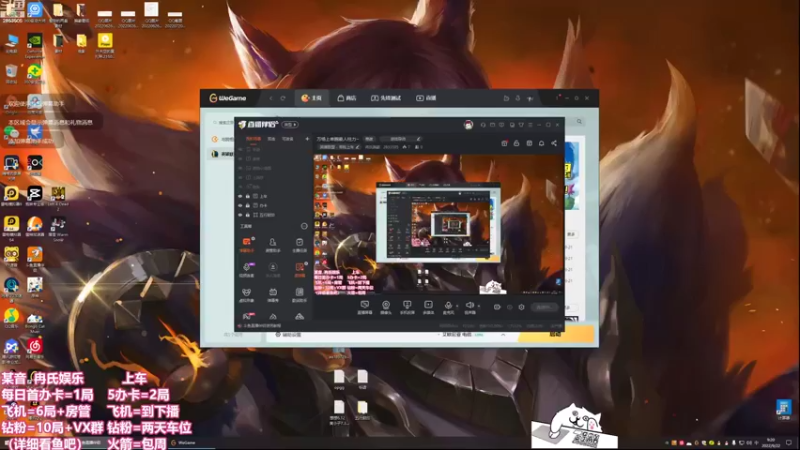Toggle visibility of the 办卡 source
Viewport: 800px width, 450px height.
pyautogui.click(x=240, y=206)
